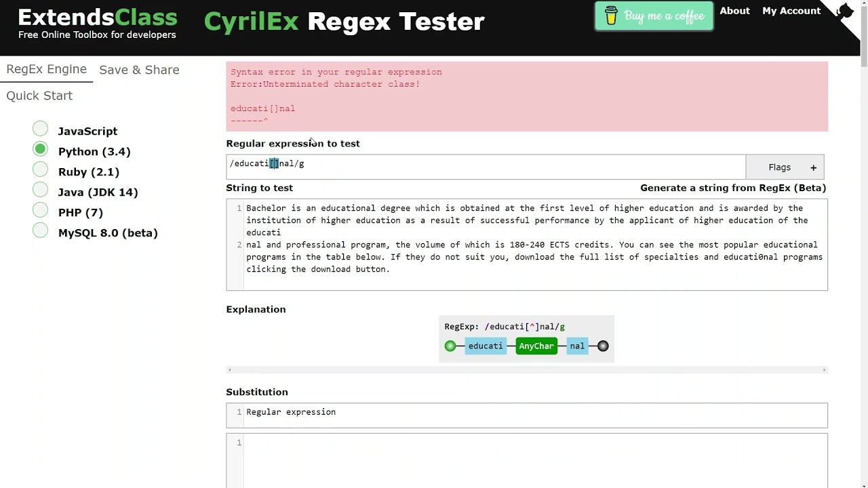Viewport: 868px width, 488px height.
Task: Select the PHP (7) engine radio
Action: (40, 210)
